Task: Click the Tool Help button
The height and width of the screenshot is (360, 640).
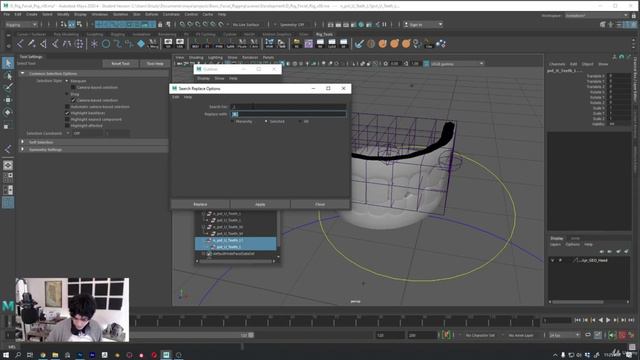Action: point(155,64)
